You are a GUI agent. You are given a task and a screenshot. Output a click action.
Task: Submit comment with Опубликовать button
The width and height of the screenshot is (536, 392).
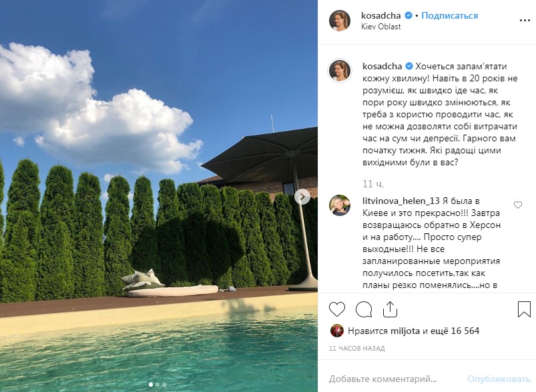pyautogui.click(x=499, y=379)
